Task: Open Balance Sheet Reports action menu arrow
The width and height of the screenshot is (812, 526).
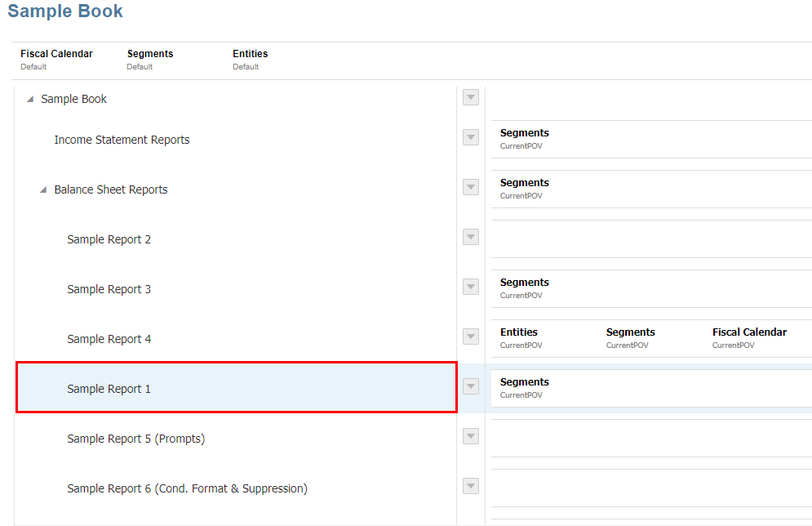Action: pos(471,187)
